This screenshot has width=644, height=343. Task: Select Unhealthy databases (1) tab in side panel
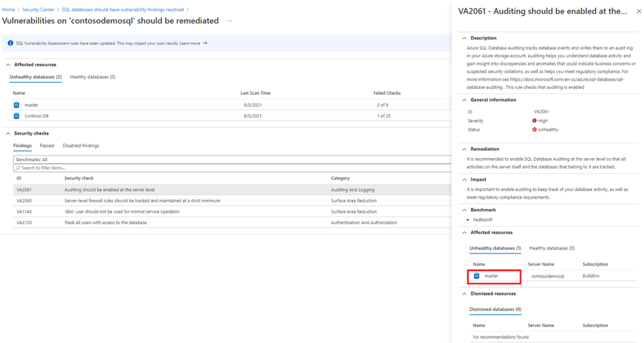[x=495, y=248]
